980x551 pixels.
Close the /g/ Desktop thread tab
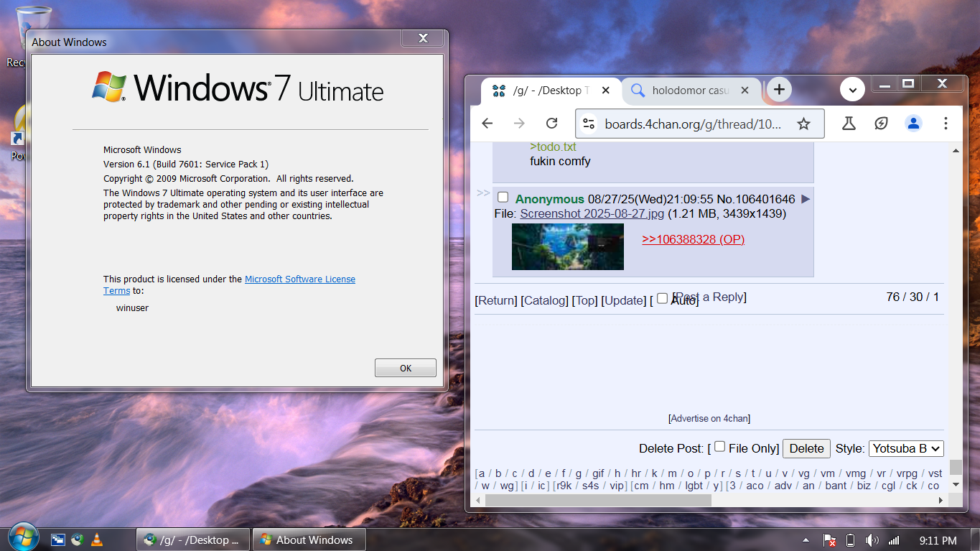pyautogui.click(x=606, y=91)
